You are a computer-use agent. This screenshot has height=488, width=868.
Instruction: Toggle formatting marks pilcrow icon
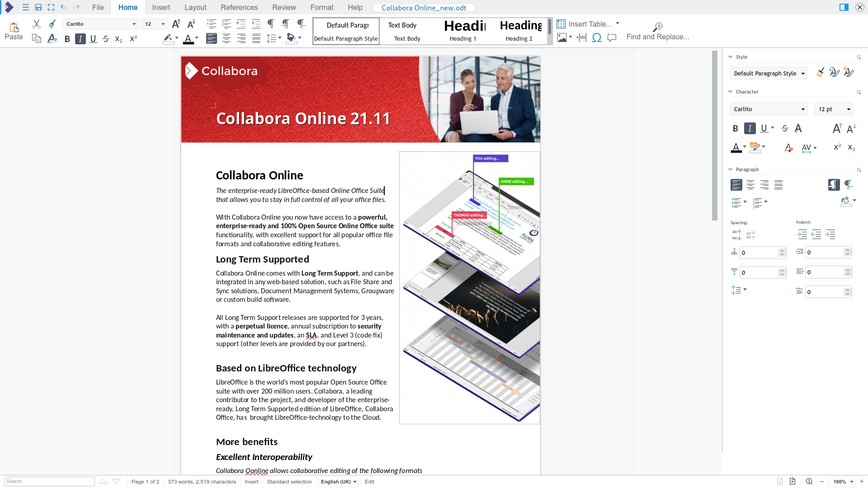(271, 24)
